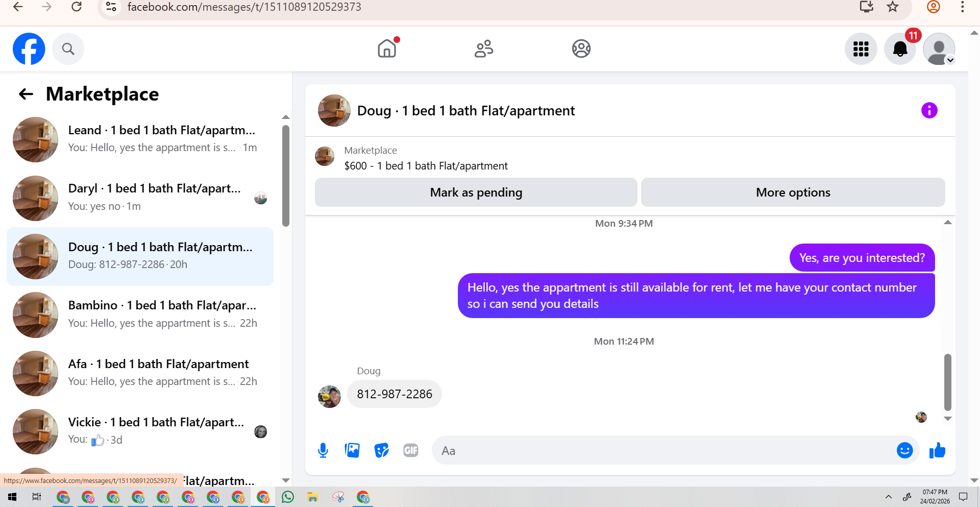Open Task View on taskbar
This screenshot has width=980, height=507.
37,497
